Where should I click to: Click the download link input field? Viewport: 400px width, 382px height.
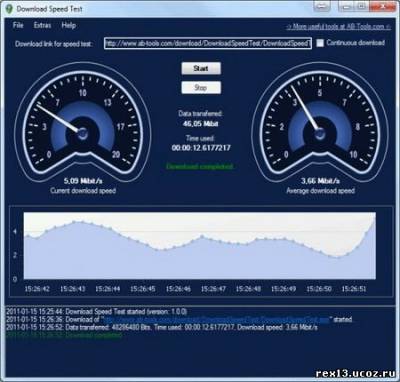208,43
